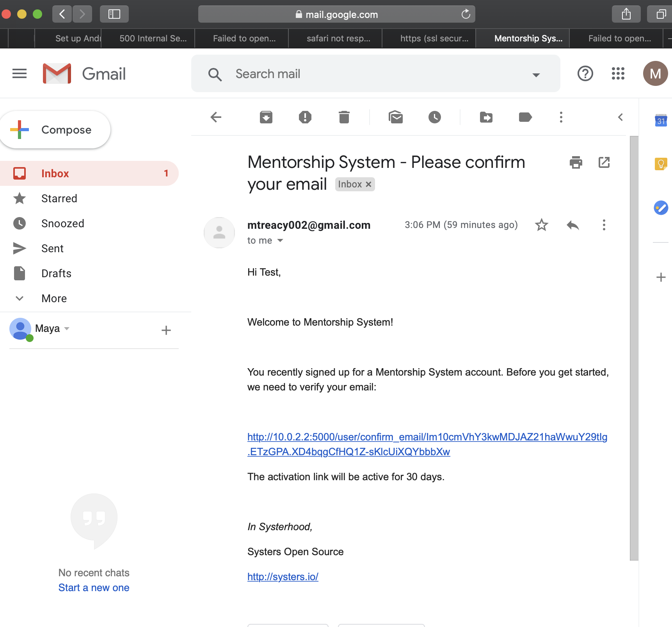The image size is (672, 627).
Task: Open the Snoozed folder
Action: coord(89,223)
